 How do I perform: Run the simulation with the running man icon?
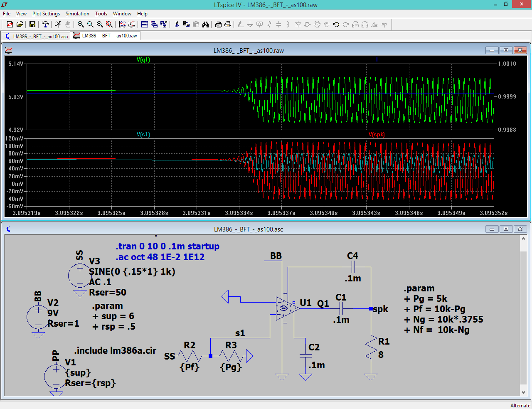pos(58,25)
